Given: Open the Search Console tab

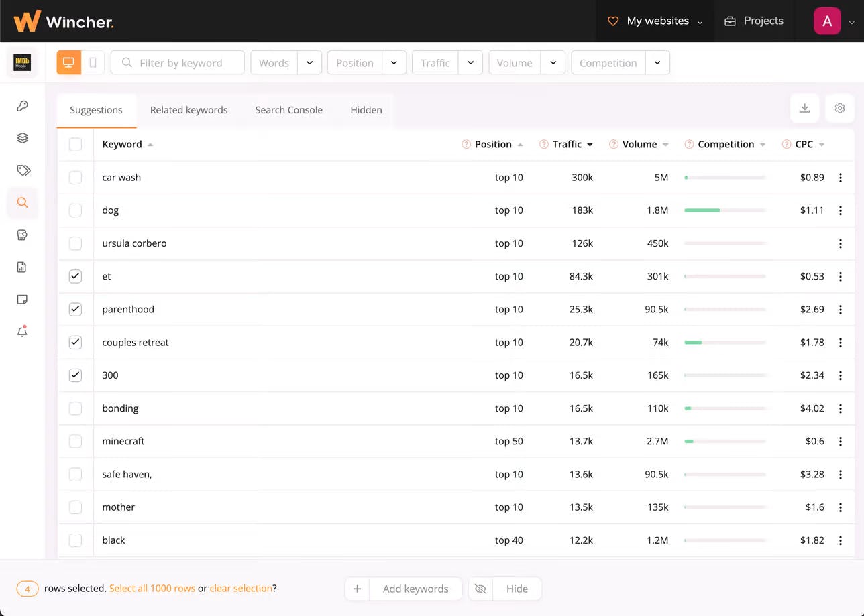Looking at the screenshot, I should pyautogui.click(x=288, y=109).
